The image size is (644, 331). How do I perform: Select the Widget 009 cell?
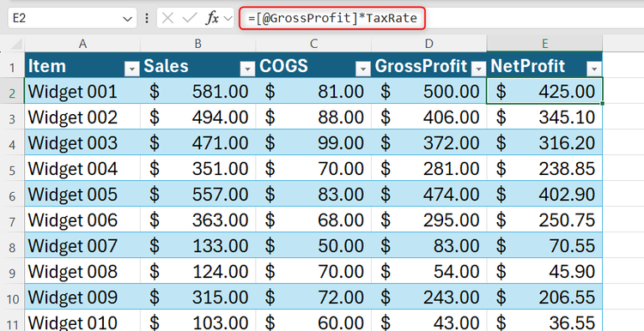[82, 297]
